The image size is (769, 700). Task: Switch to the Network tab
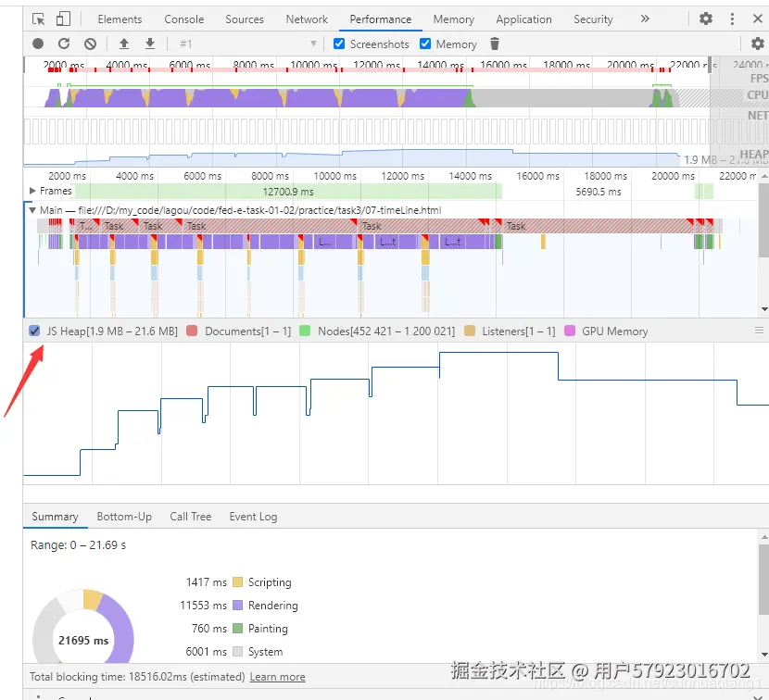pos(307,19)
